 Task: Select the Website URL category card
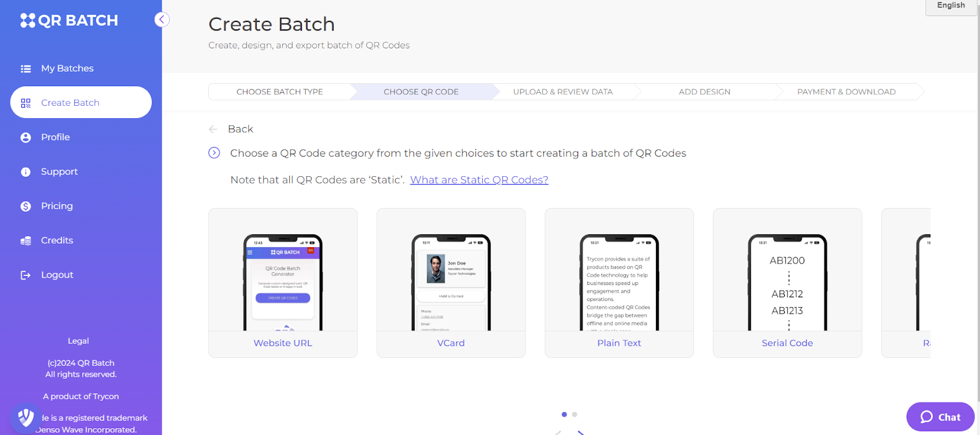tap(283, 283)
